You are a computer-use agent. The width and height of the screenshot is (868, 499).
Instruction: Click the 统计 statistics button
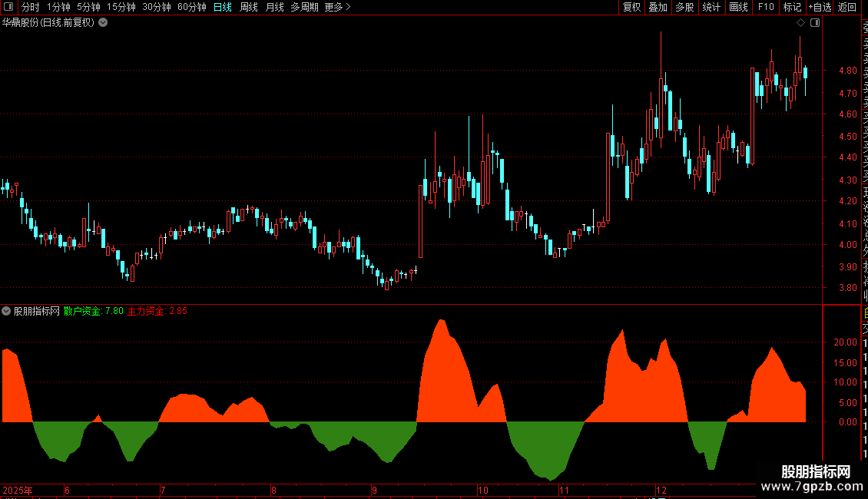(711, 7)
